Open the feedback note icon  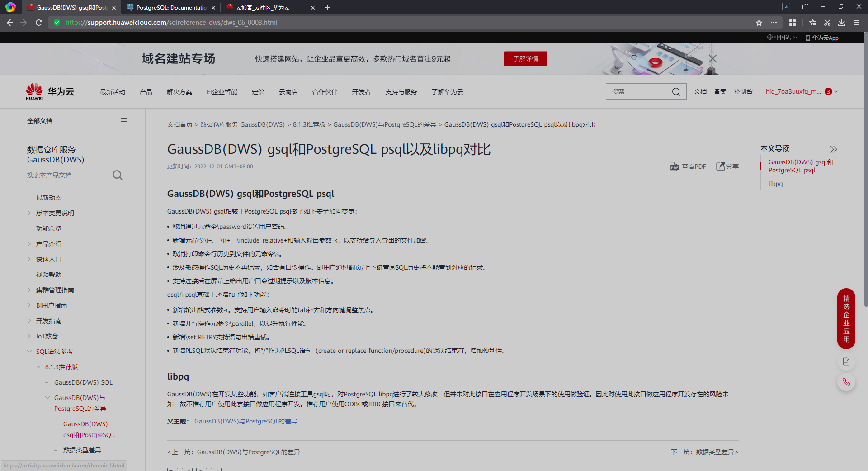[x=846, y=362]
